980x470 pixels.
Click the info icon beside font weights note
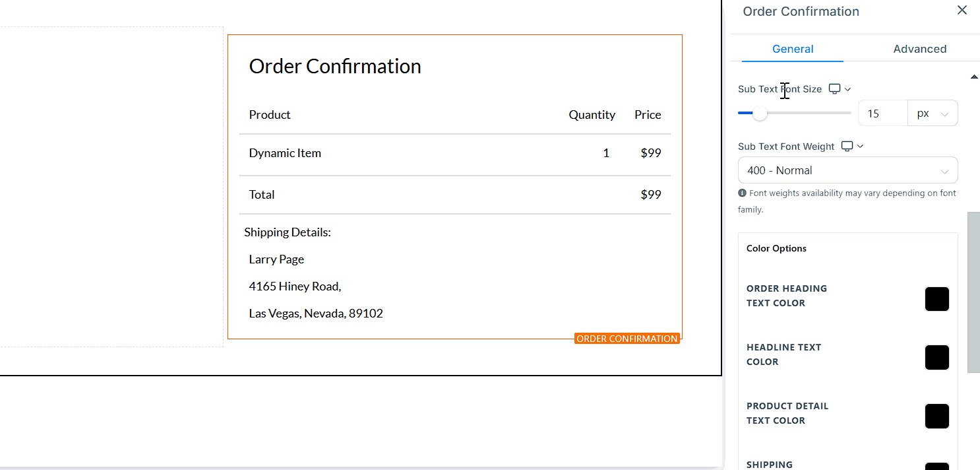[x=742, y=193]
